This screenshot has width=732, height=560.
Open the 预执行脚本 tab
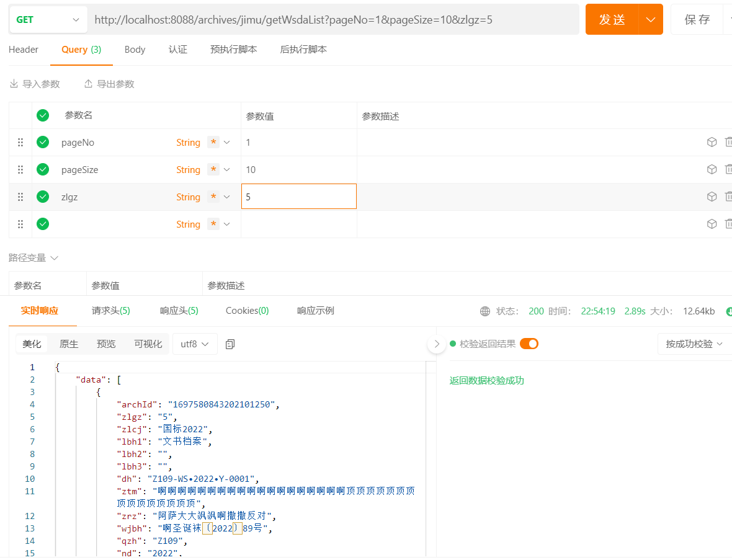[233, 50]
